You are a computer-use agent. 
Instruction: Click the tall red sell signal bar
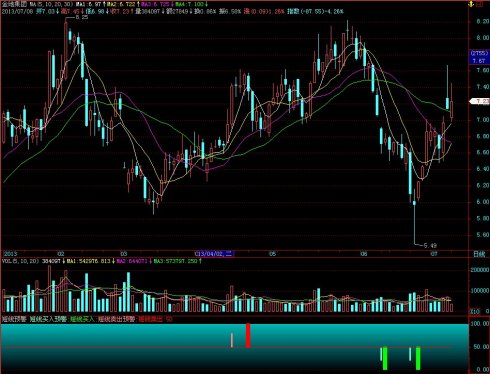tap(248, 335)
